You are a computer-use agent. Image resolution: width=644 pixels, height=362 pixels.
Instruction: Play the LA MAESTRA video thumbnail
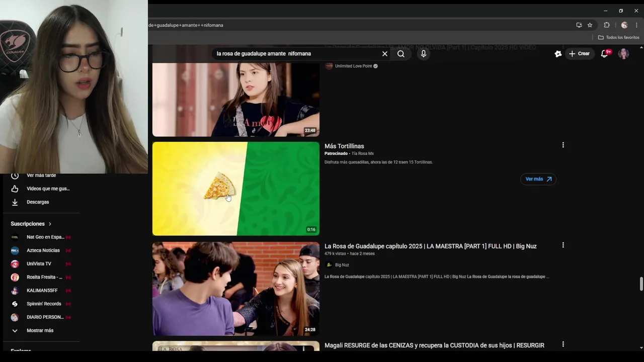click(x=236, y=289)
